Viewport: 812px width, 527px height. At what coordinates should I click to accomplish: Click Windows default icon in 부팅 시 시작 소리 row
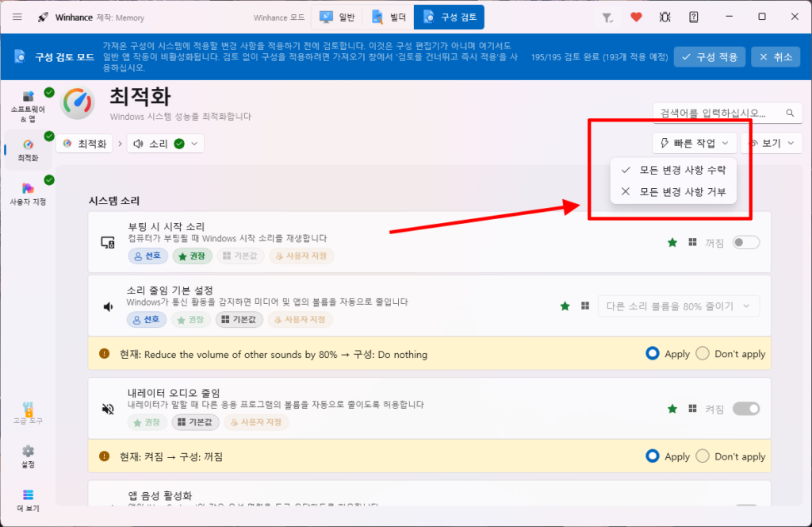coord(692,242)
